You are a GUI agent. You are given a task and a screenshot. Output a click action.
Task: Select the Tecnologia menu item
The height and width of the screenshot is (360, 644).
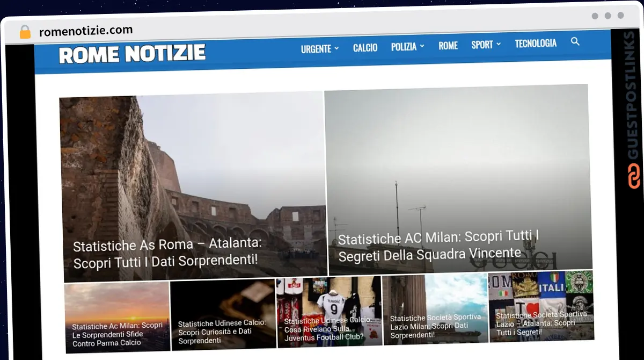pos(536,44)
